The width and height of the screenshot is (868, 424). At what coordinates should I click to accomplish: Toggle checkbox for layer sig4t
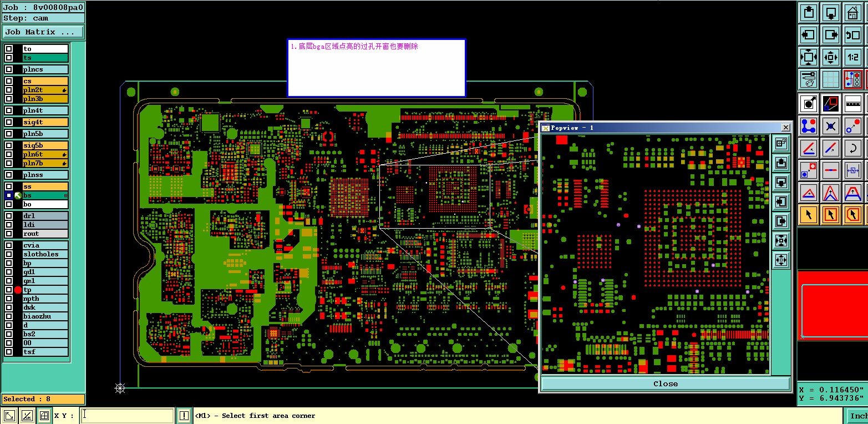click(9, 122)
